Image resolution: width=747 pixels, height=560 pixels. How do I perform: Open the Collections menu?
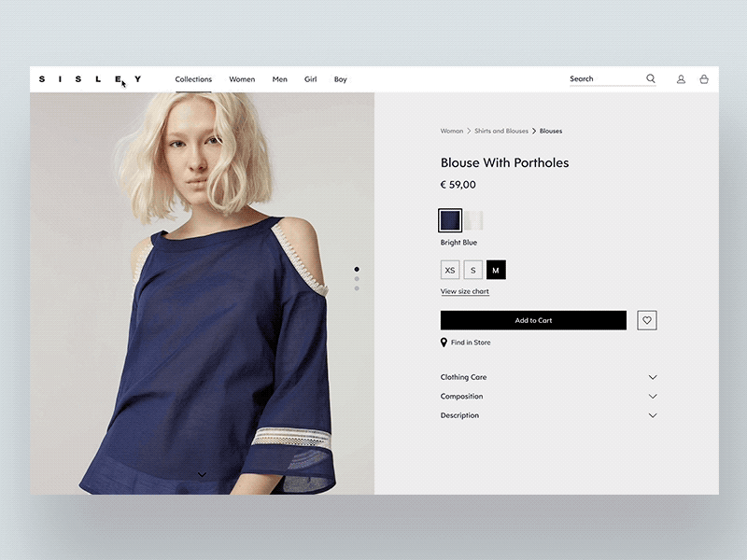(193, 79)
